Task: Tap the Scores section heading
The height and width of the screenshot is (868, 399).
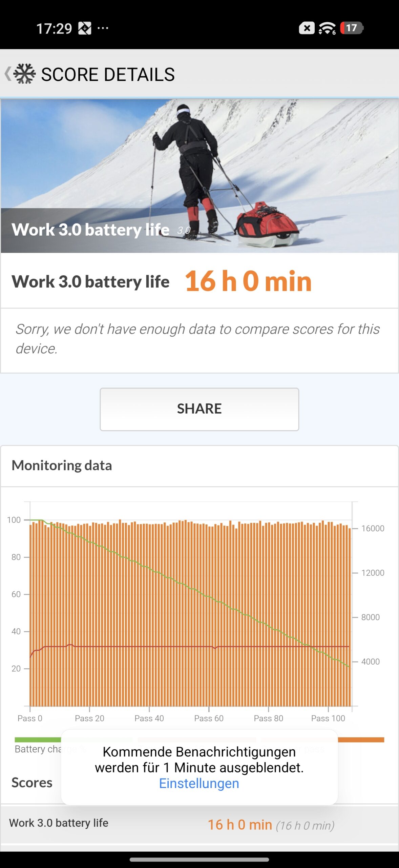Action: click(x=32, y=783)
